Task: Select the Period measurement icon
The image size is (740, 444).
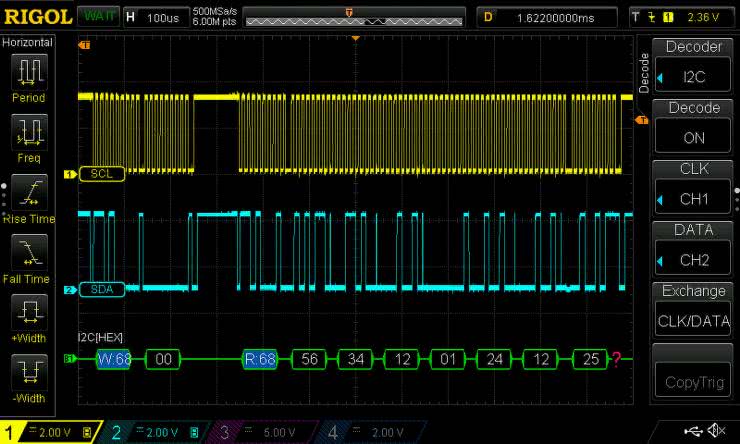Action: pos(29,71)
